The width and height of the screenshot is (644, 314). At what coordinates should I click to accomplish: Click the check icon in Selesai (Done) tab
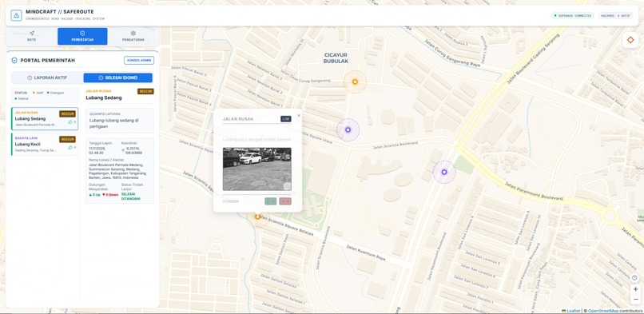click(101, 78)
